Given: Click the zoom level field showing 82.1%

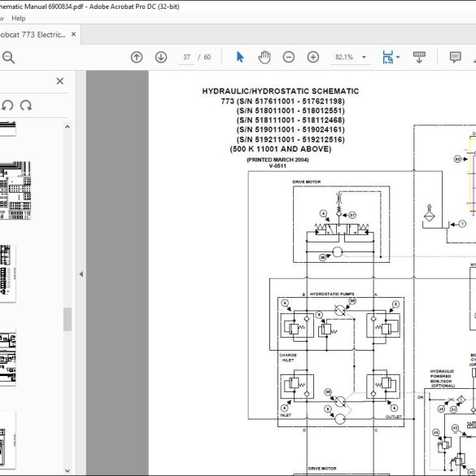Looking at the screenshot, I should (x=344, y=57).
